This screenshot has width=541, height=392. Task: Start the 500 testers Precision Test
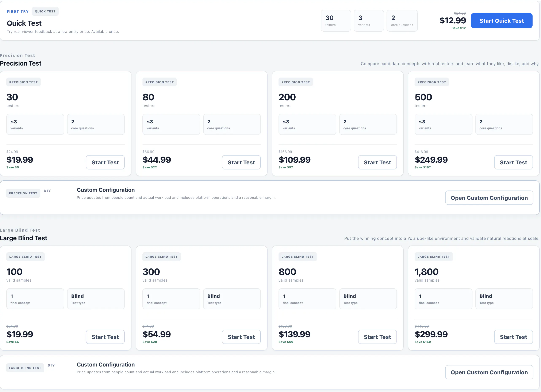coord(513,162)
